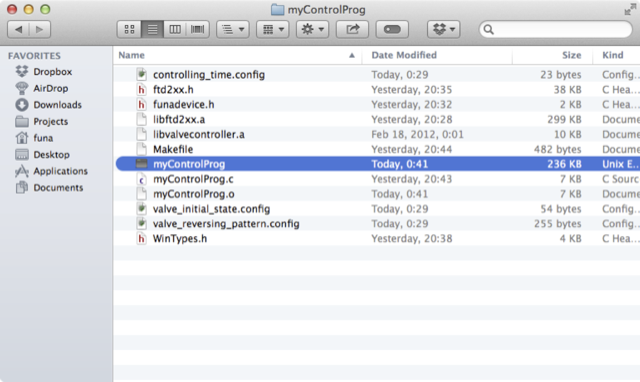Switch to list view
This screenshot has height=382, width=640.
[152, 29]
